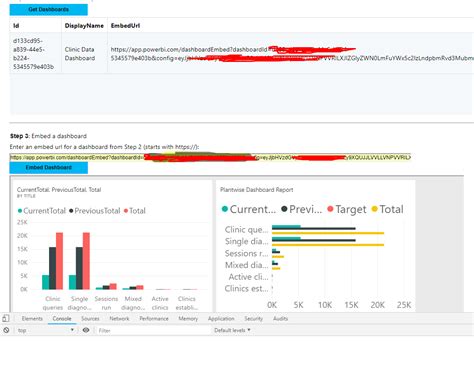Select the EmbedUrl column header

pos(125,26)
